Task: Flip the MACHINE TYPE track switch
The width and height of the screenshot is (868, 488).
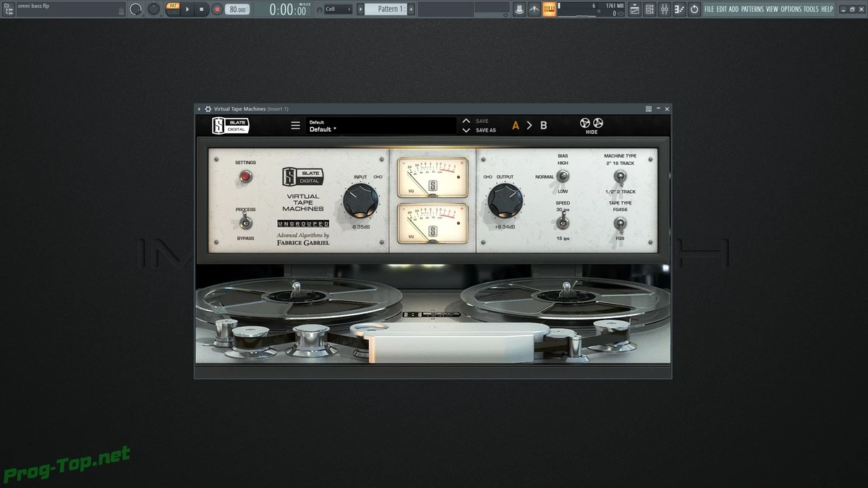Action: pos(620,176)
